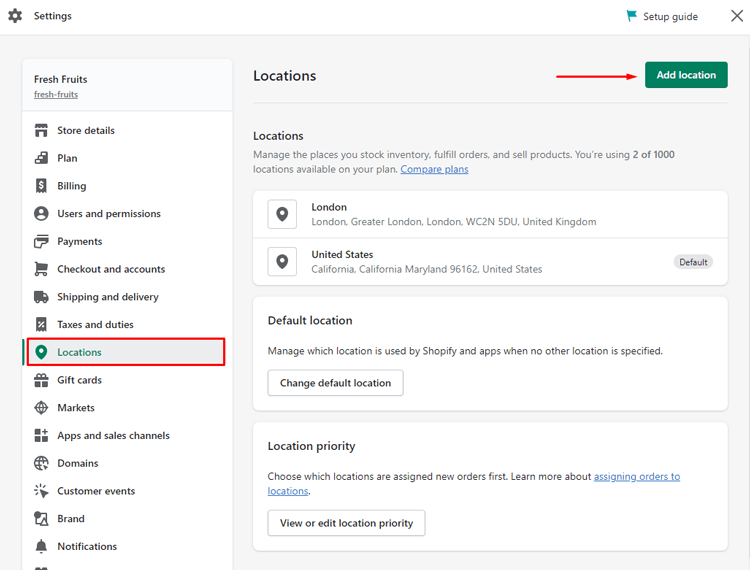The height and width of the screenshot is (570, 750).
Task: Click the Default location heading
Action: 310,320
